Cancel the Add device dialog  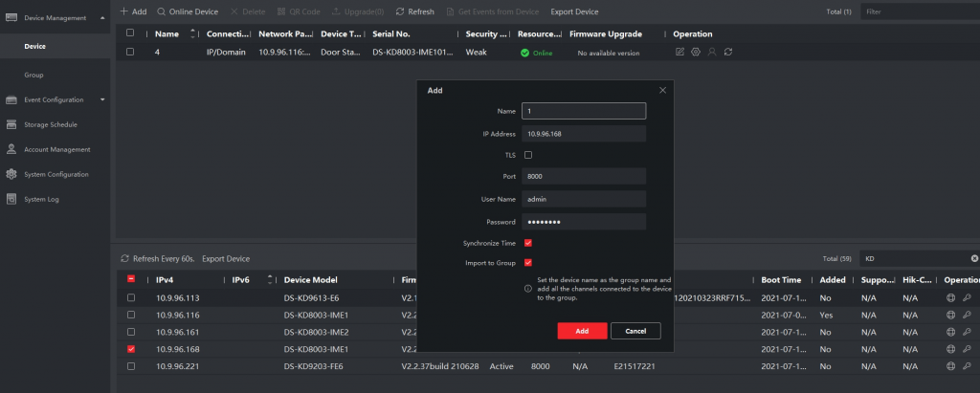[x=635, y=331]
